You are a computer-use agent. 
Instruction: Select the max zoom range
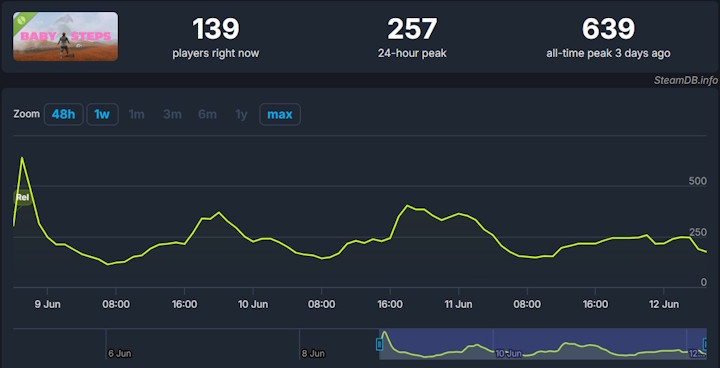[280, 114]
